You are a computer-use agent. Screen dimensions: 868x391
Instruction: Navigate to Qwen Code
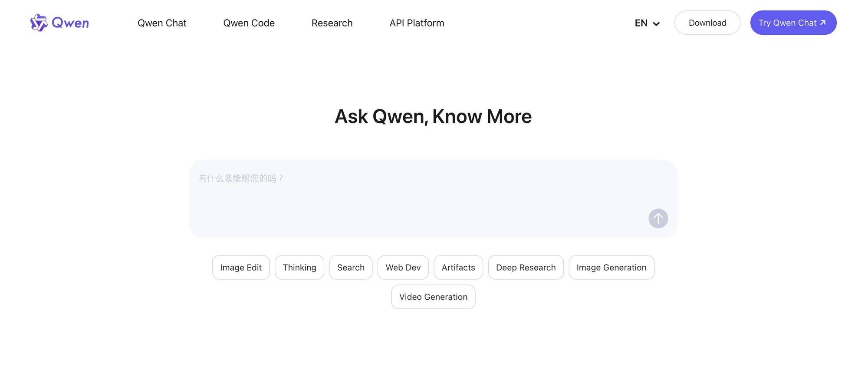(x=249, y=23)
